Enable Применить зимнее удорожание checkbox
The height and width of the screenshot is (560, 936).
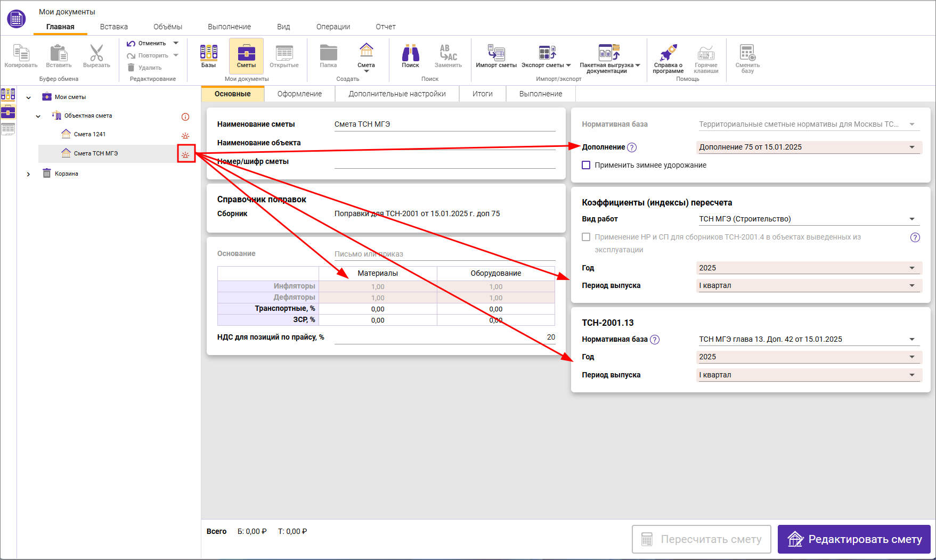(x=586, y=165)
